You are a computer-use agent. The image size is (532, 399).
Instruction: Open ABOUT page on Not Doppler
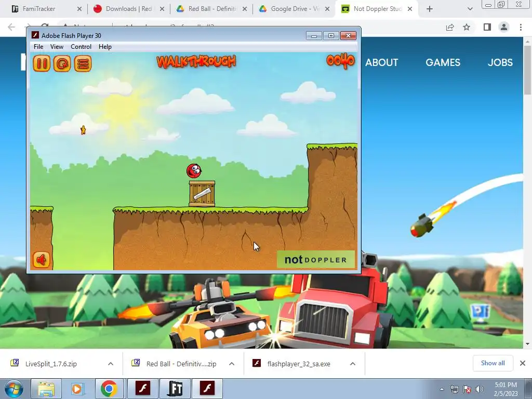[382, 62]
